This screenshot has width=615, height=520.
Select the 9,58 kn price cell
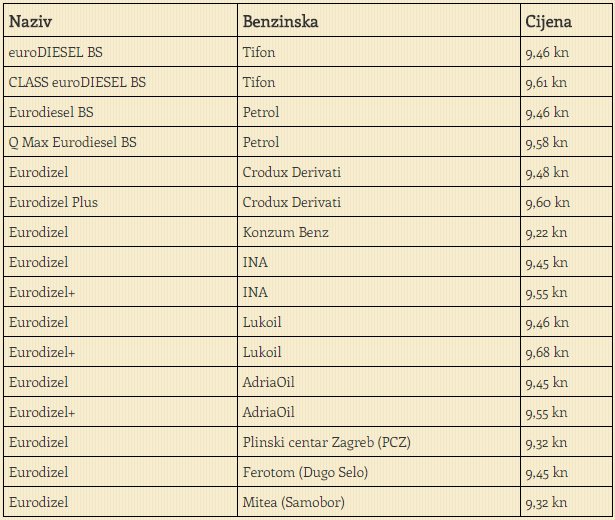546,142
